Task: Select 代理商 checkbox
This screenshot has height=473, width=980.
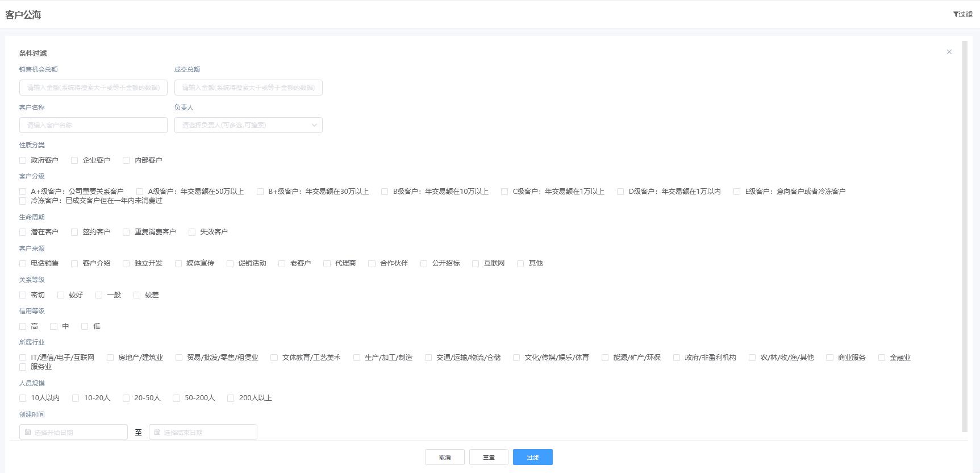Action: pos(327,263)
